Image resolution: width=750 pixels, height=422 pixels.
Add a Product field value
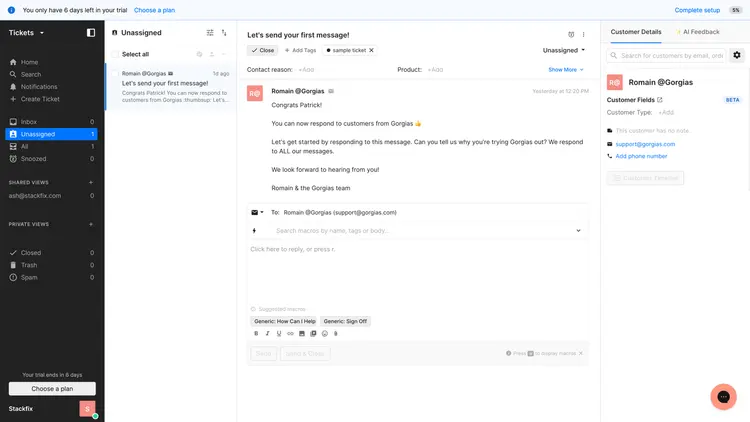435,70
